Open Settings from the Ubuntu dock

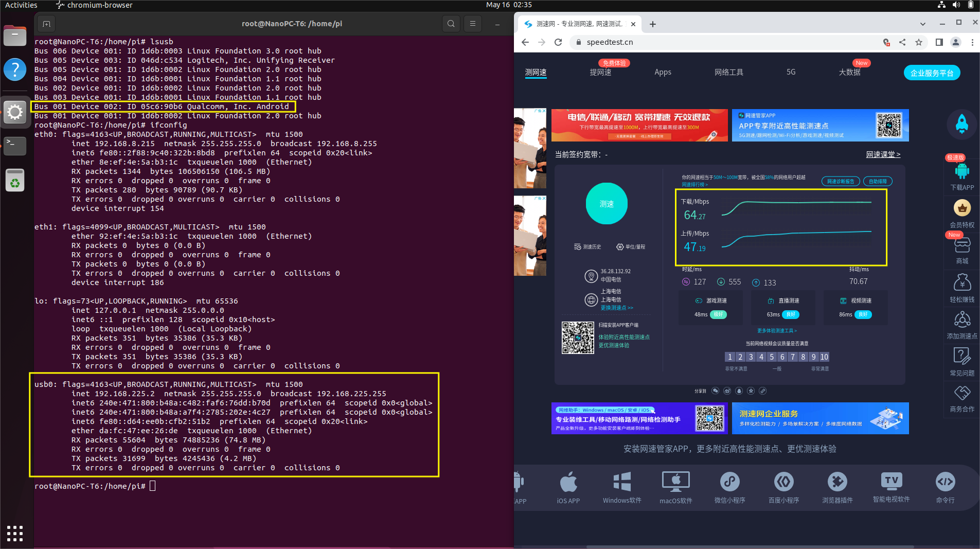[15, 112]
